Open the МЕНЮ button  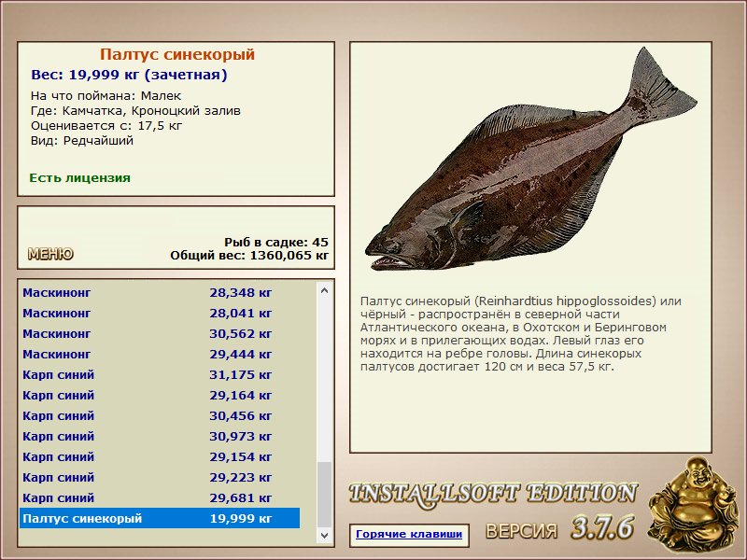pyautogui.click(x=50, y=254)
